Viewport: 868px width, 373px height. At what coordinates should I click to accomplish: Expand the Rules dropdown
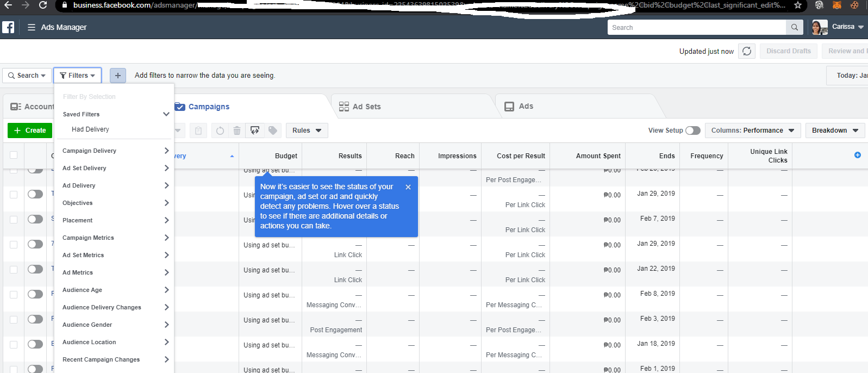pos(307,130)
